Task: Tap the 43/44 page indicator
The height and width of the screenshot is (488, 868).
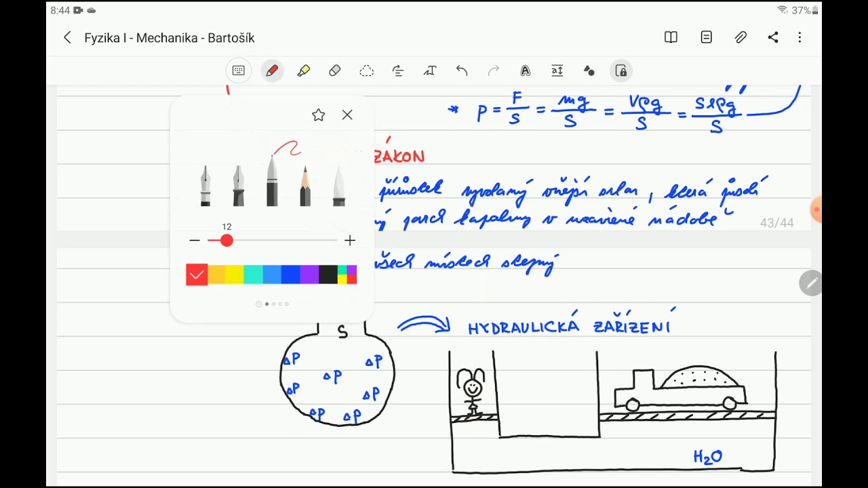Action: click(777, 223)
